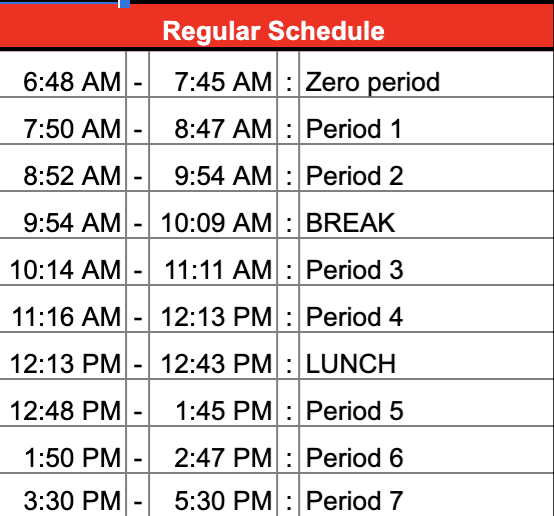Screen dimensions: 554x516
Task: Select the Regular Schedule header cell
Action: (277, 27)
